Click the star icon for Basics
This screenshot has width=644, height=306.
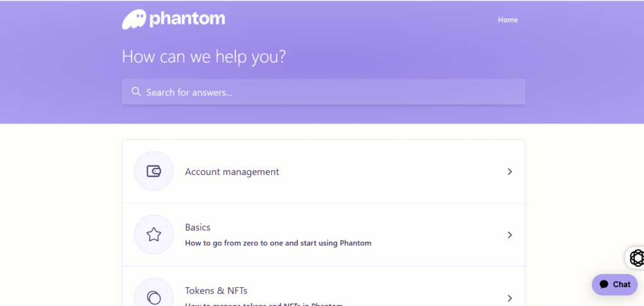point(153,234)
